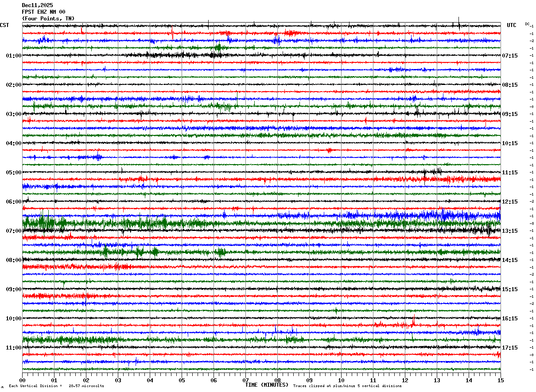Select the 08:00 CST row label
Image resolution: width=536 pixels, height=392 pixels.
pyautogui.click(x=14, y=260)
